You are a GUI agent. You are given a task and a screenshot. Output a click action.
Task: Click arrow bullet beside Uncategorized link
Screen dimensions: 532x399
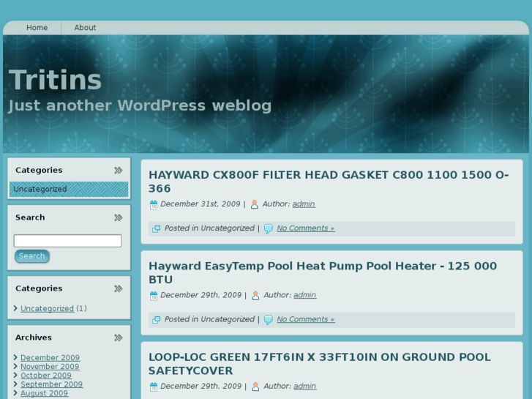click(15, 308)
